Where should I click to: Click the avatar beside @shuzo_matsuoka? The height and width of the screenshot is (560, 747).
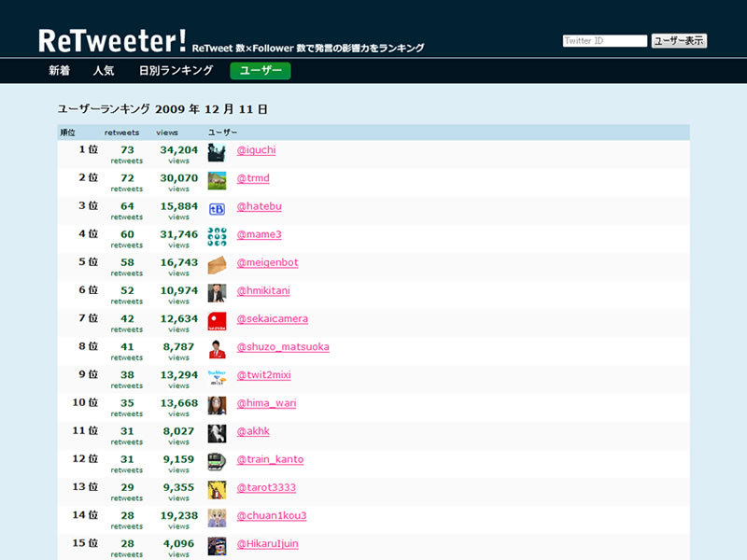[x=217, y=349]
